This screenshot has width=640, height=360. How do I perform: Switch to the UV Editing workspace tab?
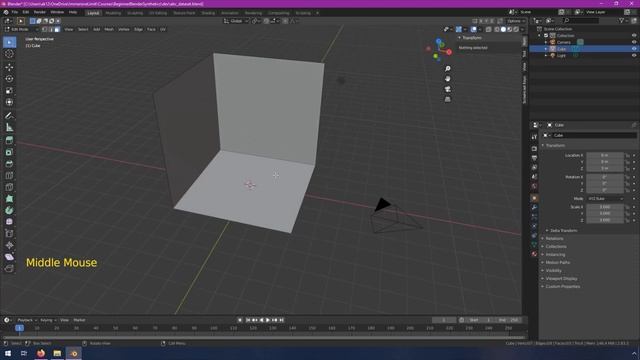(158, 13)
